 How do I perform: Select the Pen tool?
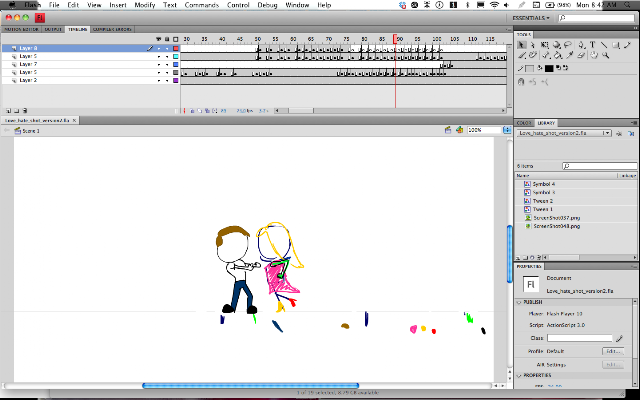point(582,45)
